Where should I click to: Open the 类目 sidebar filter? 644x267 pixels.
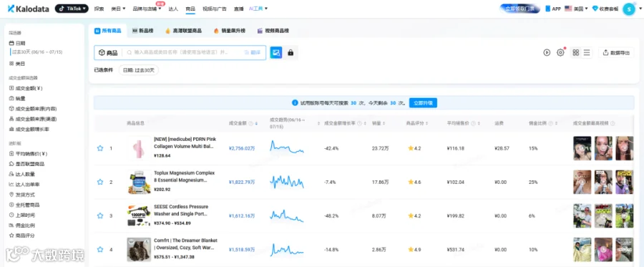coord(17,64)
